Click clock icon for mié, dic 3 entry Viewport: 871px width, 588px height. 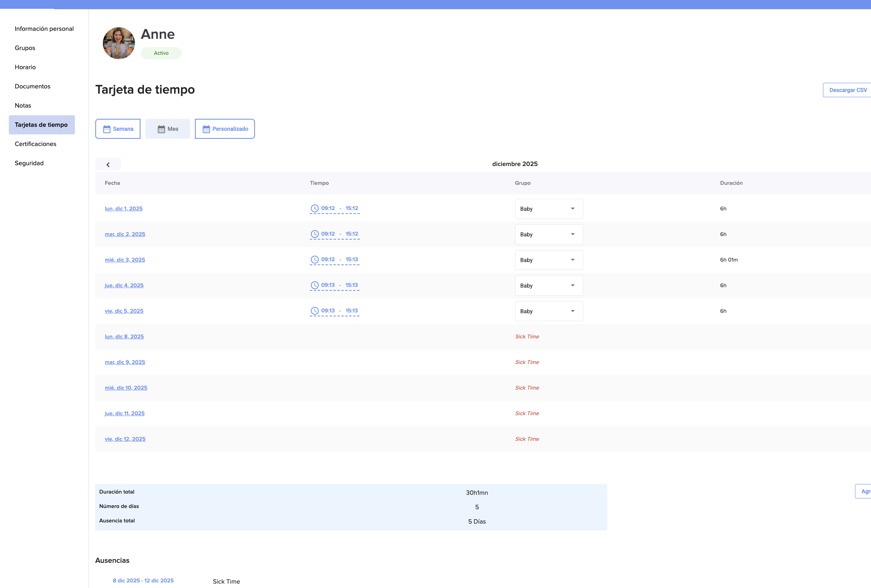pyautogui.click(x=315, y=260)
